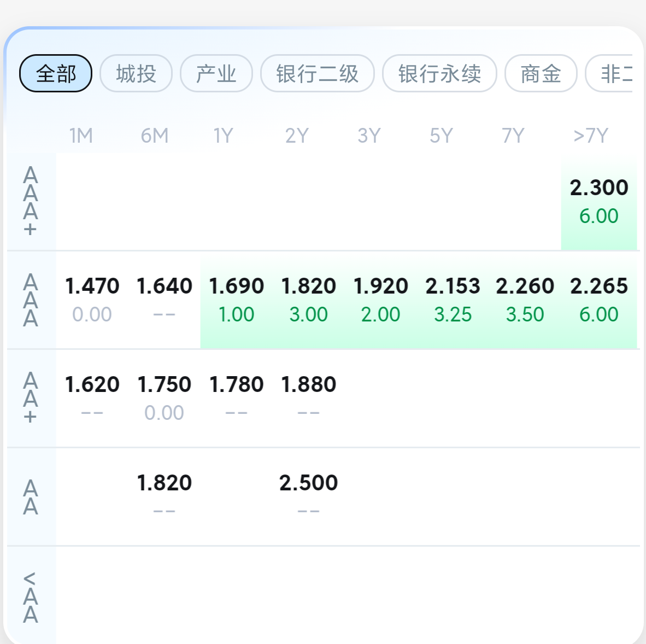Open the AAA 7Y cell 2.260
This screenshot has width=646, height=644.
pos(525,300)
